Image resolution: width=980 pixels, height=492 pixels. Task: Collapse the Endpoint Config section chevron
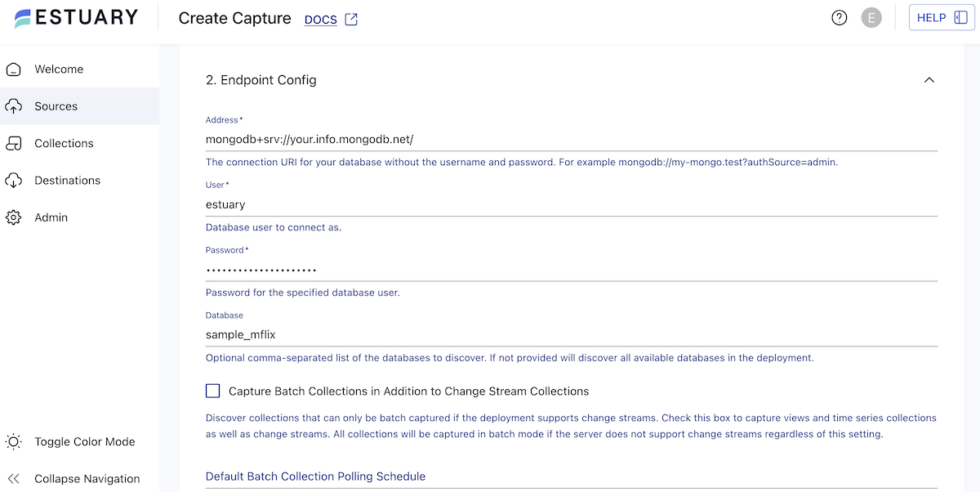click(x=929, y=80)
